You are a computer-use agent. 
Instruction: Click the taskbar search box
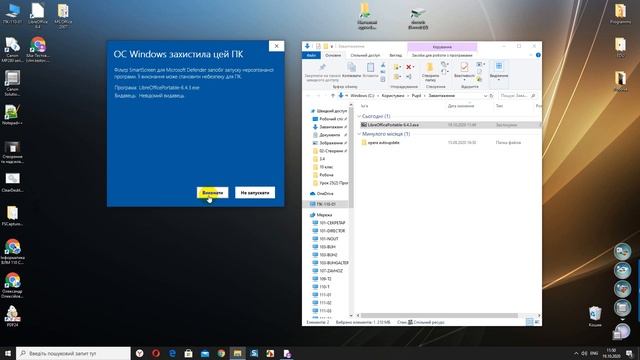73,353
